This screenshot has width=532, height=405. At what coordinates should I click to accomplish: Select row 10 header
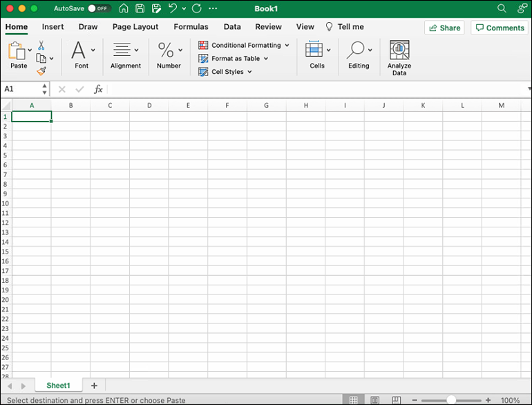tap(6, 203)
